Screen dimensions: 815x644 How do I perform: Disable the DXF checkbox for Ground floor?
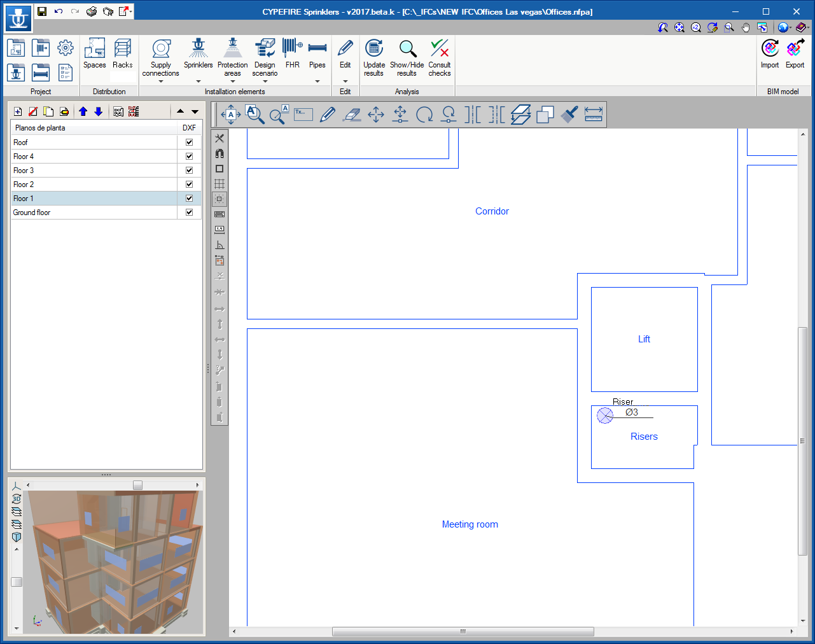[189, 212]
